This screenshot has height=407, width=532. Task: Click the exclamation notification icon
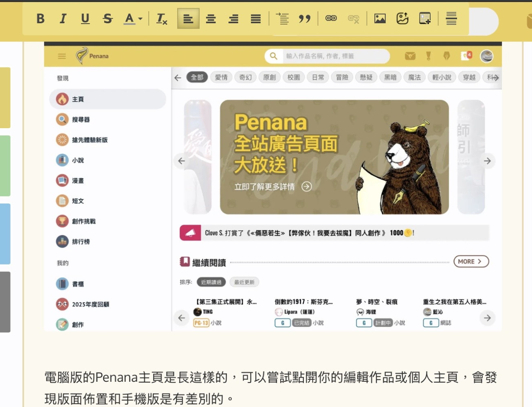pyautogui.click(x=429, y=56)
